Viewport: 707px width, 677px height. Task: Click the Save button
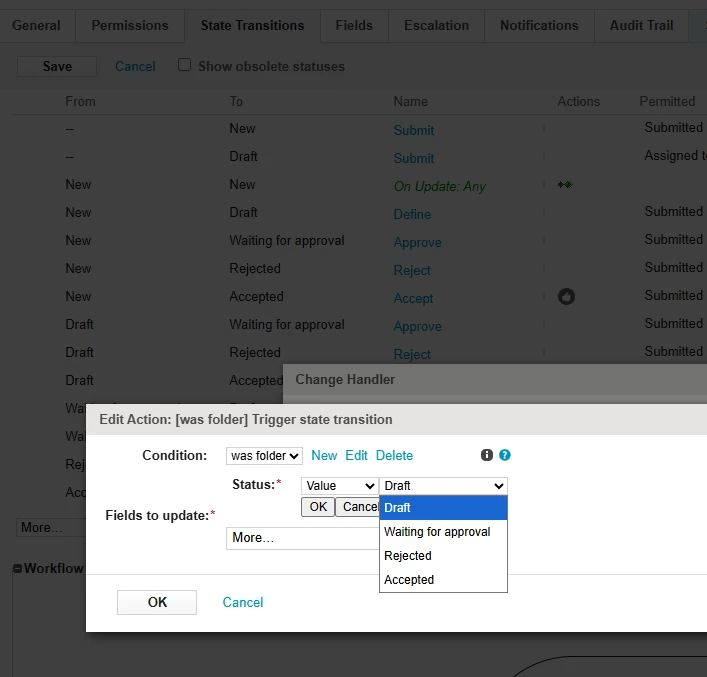(57, 66)
